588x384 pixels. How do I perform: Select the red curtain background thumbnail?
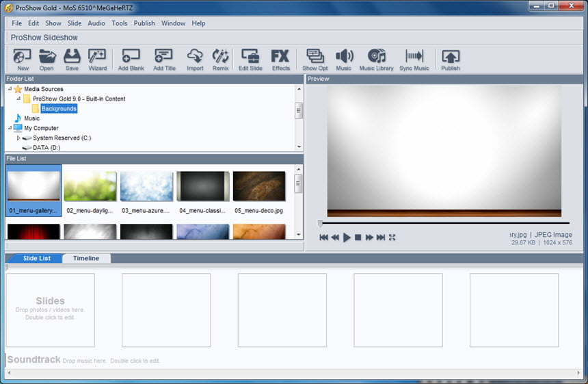(x=34, y=231)
